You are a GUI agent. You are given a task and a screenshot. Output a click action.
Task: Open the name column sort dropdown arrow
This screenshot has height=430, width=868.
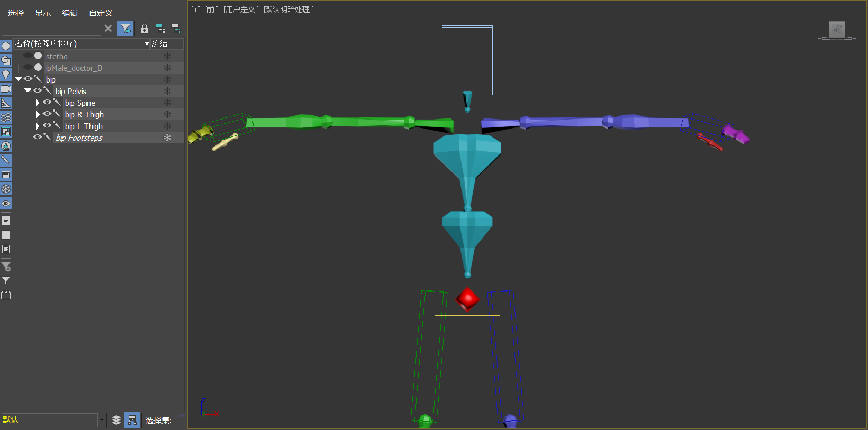coord(147,43)
